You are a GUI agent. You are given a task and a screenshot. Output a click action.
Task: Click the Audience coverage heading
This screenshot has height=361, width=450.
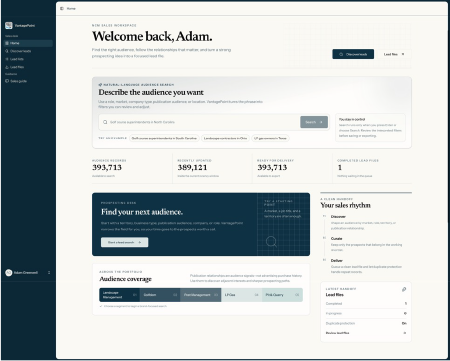[x=125, y=279]
